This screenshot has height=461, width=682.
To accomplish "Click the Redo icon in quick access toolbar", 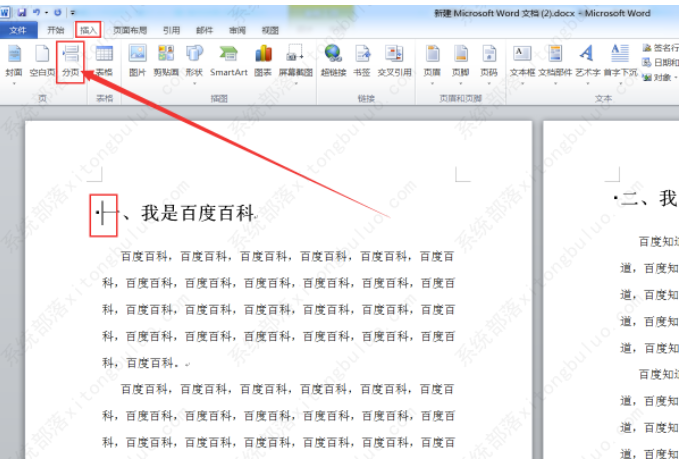I will (57, 13).
